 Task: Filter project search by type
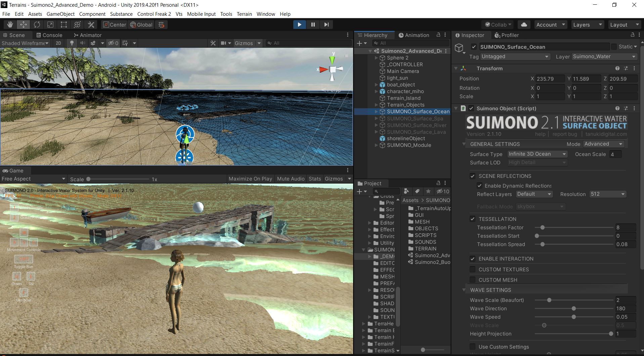pos(406,191)
